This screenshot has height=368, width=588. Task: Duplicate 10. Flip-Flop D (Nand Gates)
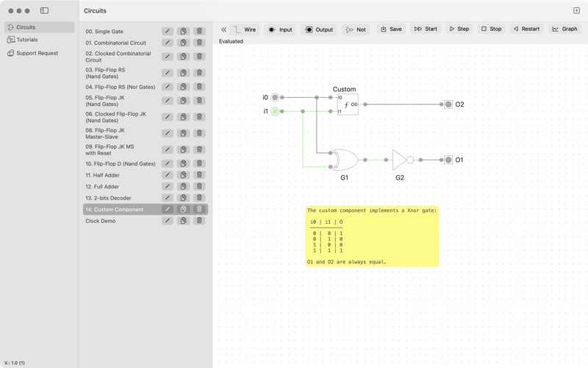click(x=183, y=163)
